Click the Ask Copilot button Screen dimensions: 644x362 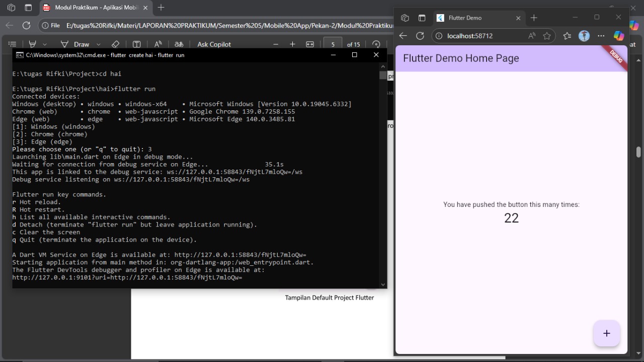point(214,44)
